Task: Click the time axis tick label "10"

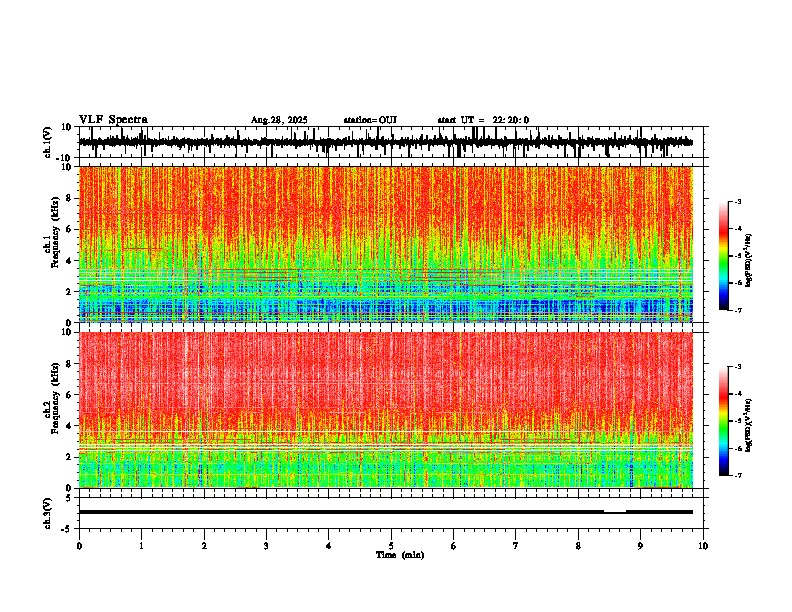Action: (x=703, y=546)
